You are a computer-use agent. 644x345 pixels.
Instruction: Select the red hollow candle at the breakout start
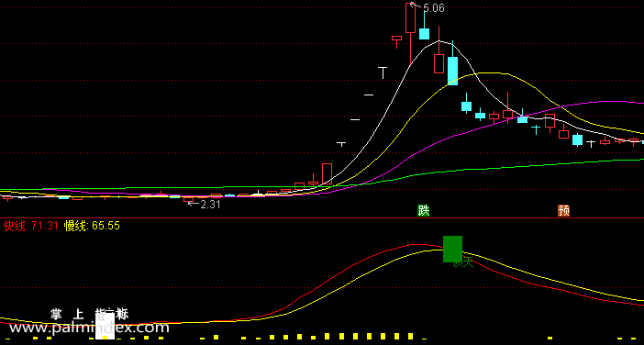[x=327, y=173]
